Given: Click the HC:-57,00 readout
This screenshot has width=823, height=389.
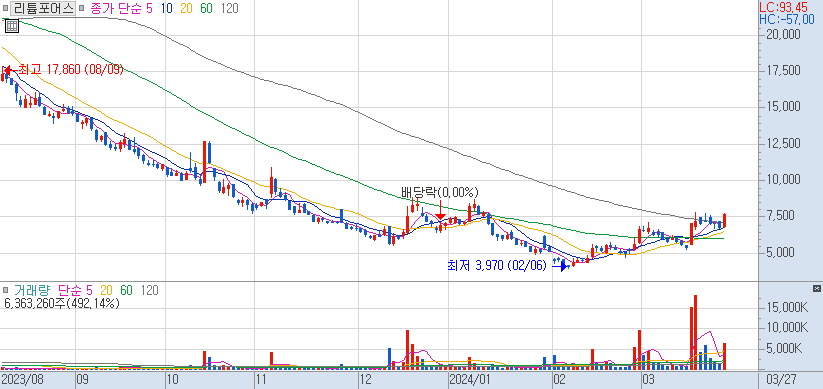Looking at the screenshot, I should (786, 19).
